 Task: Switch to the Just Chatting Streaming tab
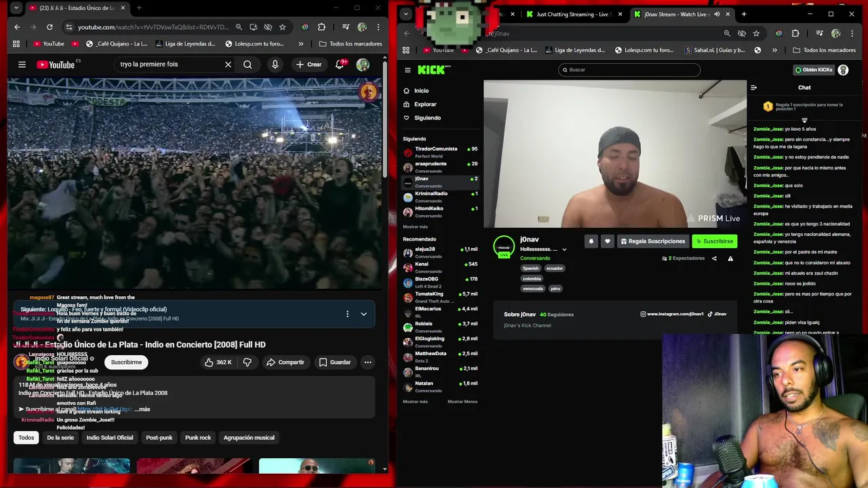pos(574,14)
